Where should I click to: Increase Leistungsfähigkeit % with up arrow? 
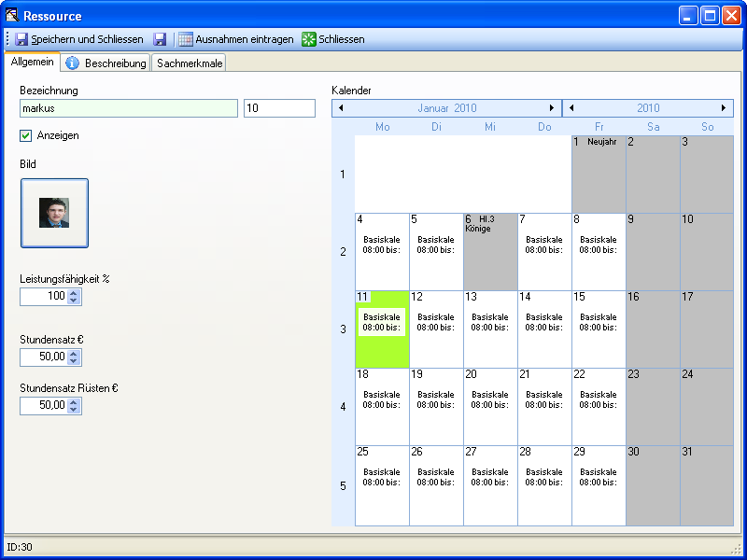(x=75, y=292)
